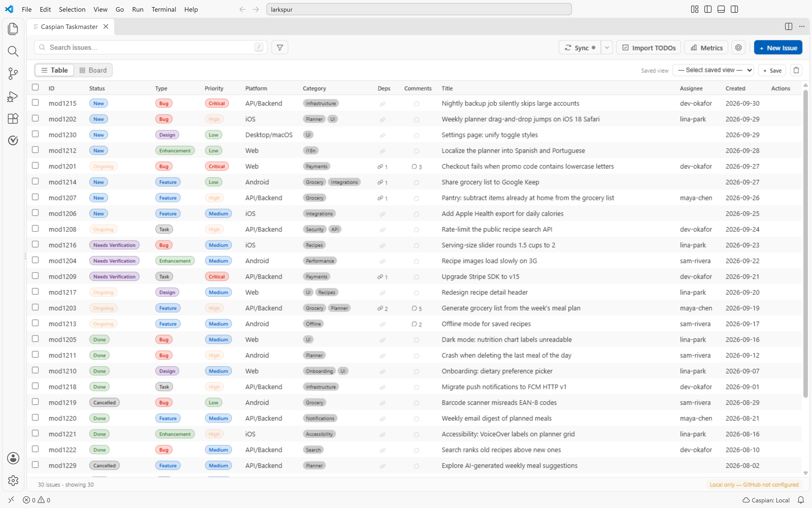Click comments icon for mod1201
This screenshot has width=812, height=508.
click(416, 166)
